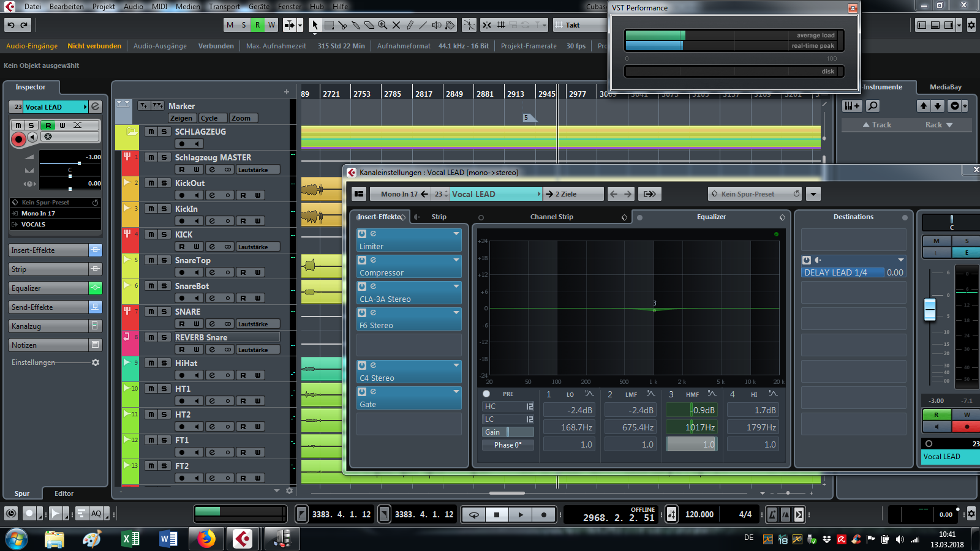Open the instrument rack search magnifier
980x551 pixels.
[873, 106]
